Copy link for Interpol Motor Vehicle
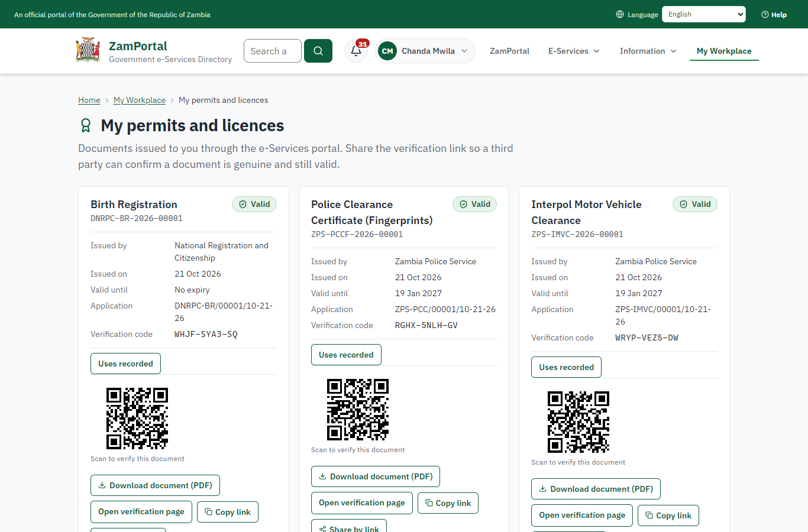Viewport: 808px width, 532px height. pyautogui.click(x=668, y=515)
